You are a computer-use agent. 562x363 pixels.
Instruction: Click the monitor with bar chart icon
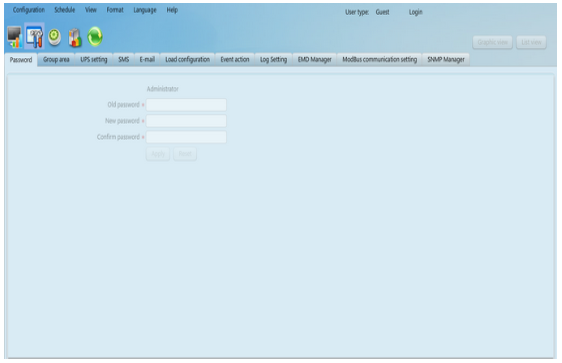coord(15,37)
